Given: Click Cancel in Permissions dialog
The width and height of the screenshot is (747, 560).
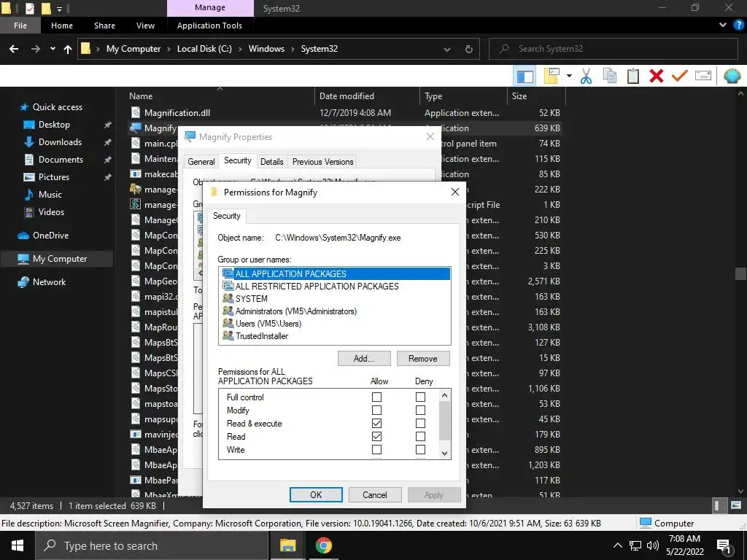Looking at the screenshot, I should pos(374,495).
